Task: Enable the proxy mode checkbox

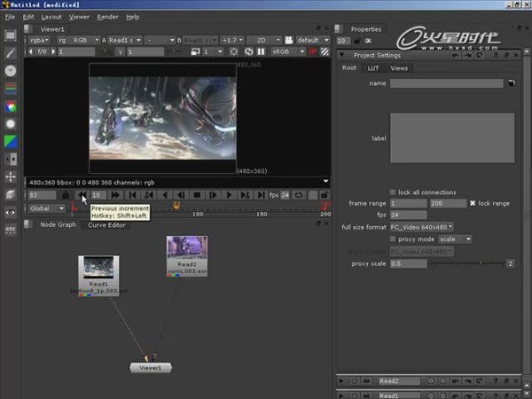Action: coord(394,239)
